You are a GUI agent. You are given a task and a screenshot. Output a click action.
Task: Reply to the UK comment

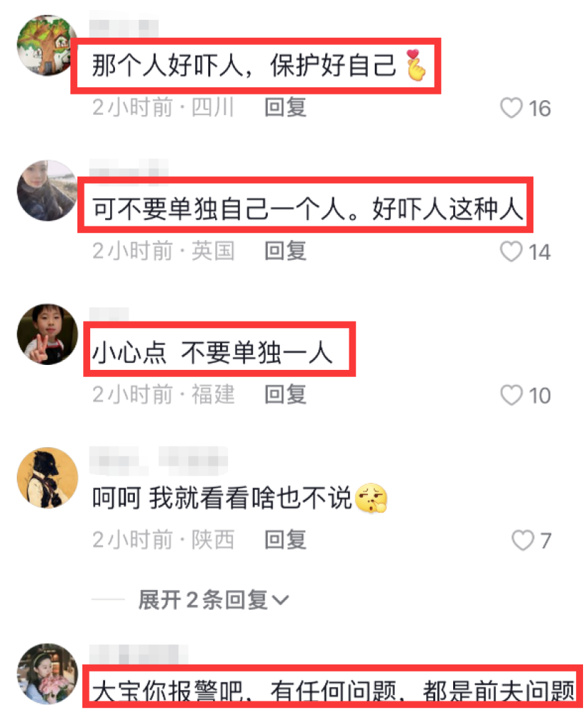pyautogui.click(x=285, y=251)
